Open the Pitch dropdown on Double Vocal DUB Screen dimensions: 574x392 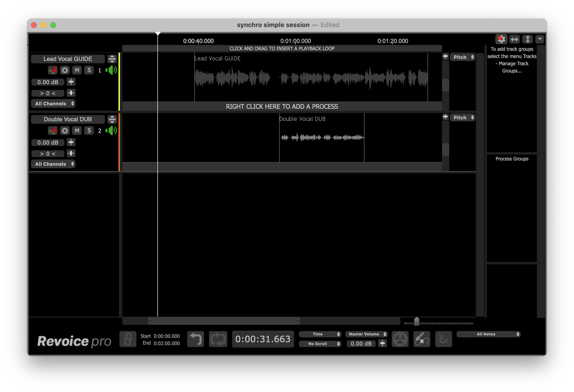tap(463, 118)
